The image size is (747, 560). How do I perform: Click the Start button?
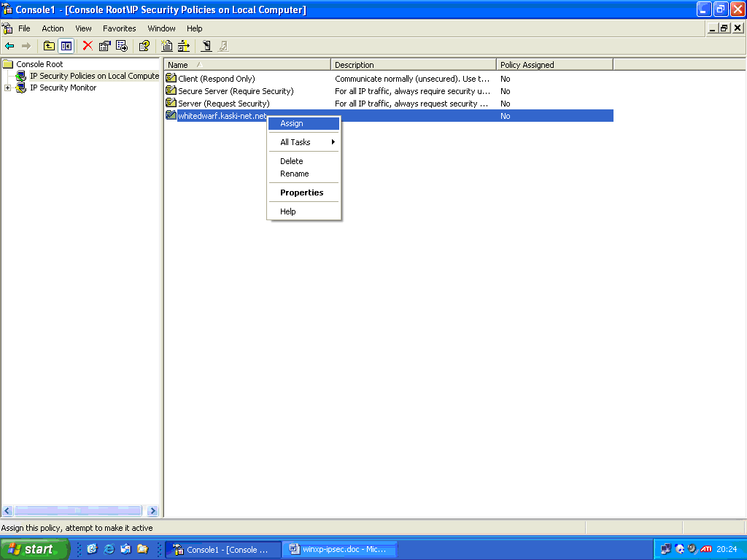point(34,549)
